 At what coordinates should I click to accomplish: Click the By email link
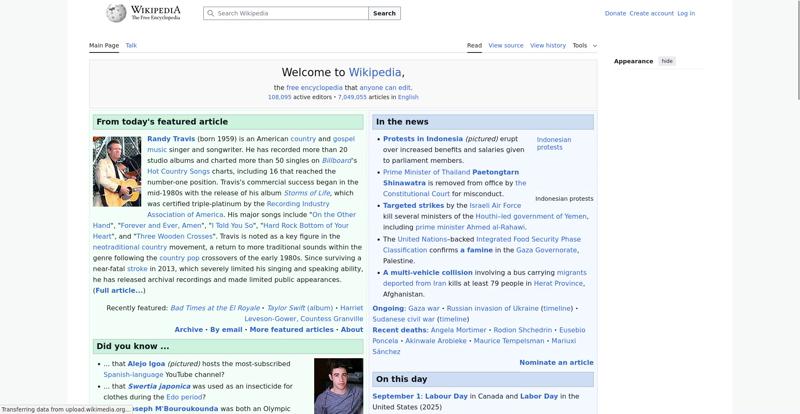pyautogui.click(x=226, y=330)
